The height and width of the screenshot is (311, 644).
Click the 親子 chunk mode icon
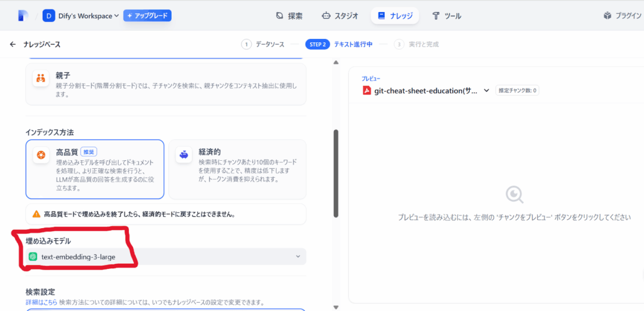point(42,79)
